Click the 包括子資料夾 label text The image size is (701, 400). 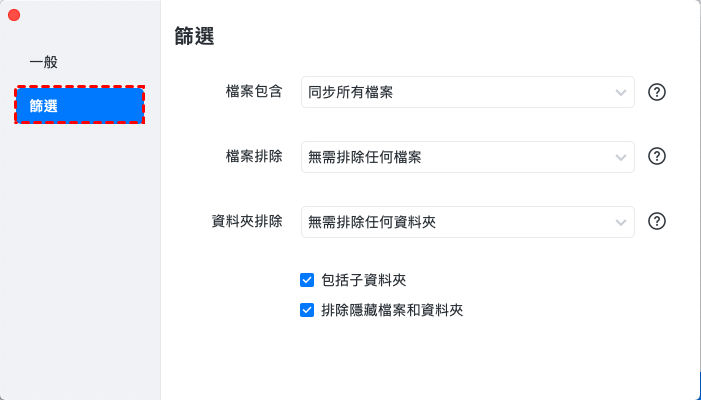click(363, 280)
